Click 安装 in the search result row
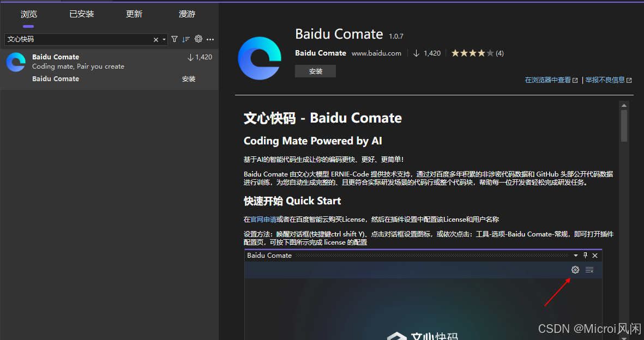This screenshot has height=340, width=644. pos(189,79)
